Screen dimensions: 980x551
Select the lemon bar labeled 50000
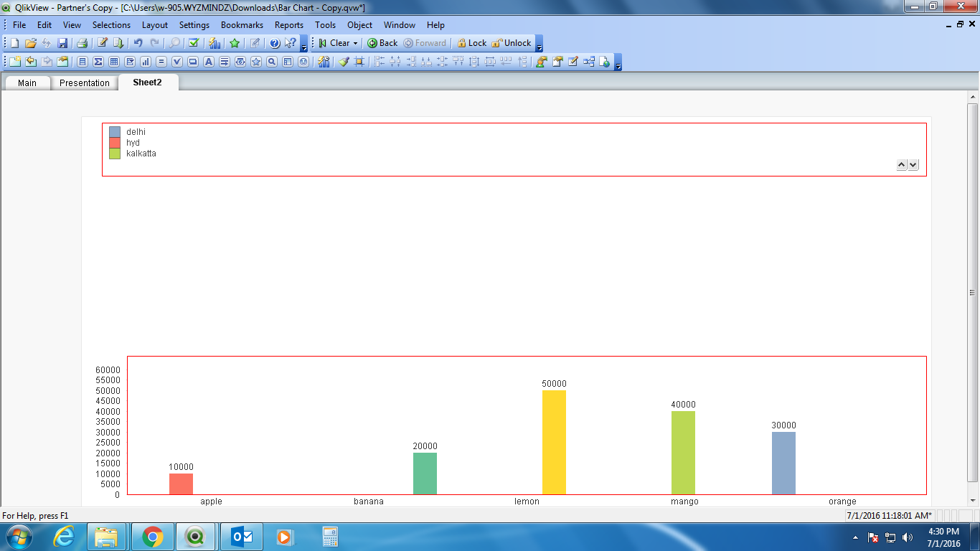click(554, 442)
